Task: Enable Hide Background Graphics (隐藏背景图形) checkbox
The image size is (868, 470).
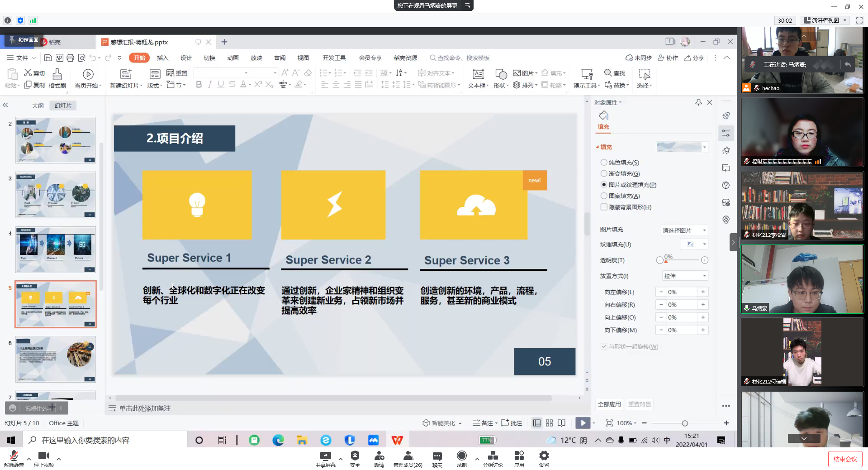Action: pos(604,207)
